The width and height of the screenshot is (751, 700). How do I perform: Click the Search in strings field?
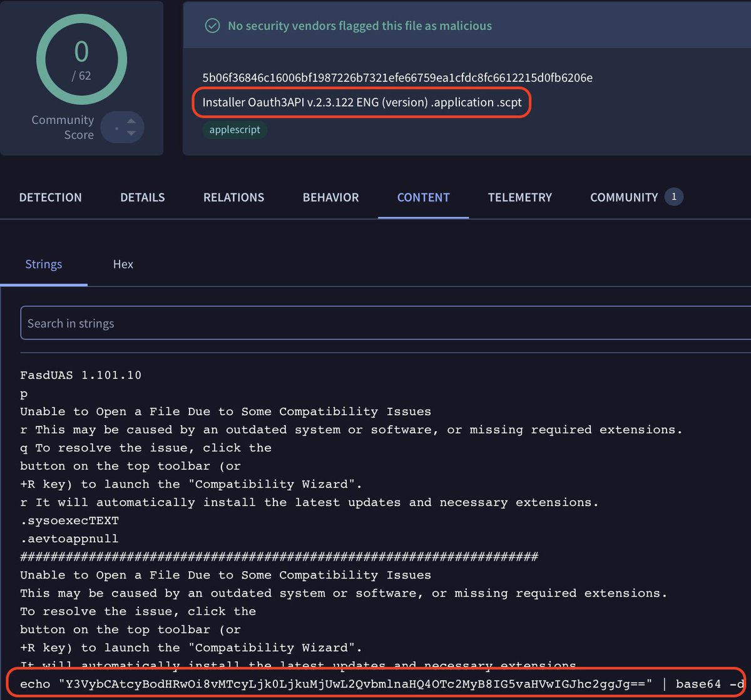tap(386, 323)
